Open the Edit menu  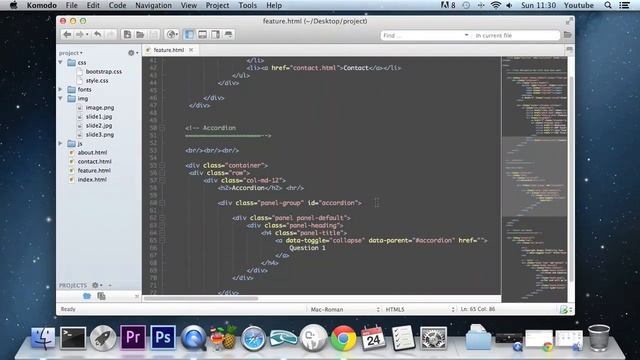93,5
